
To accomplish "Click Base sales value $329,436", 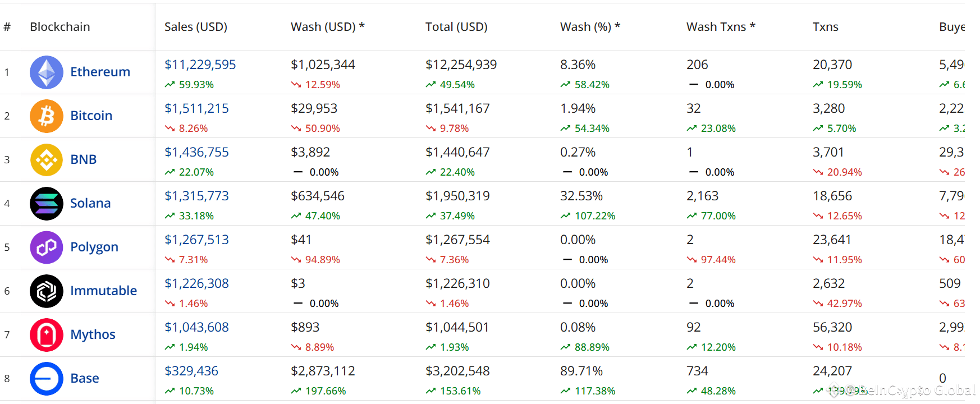I will (x=191, y=371).
